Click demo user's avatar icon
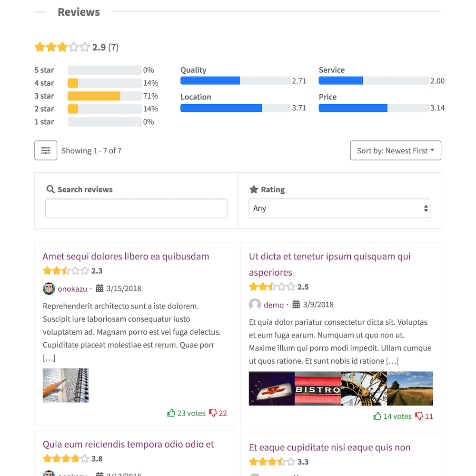Image resolution: width=476 pixels, height=476 pixels. click(x=255, y=305)
